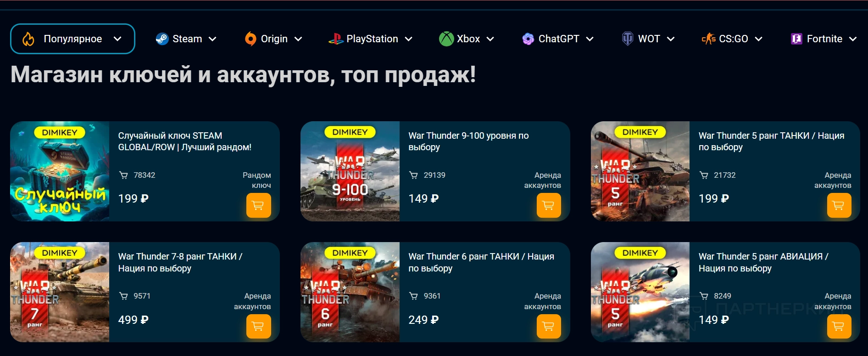The image size is (868, 356).
Task: Open War Thunder 7-8 ранг ТАНКИ link
Action: pyautogui.click(x=180, y=262)
